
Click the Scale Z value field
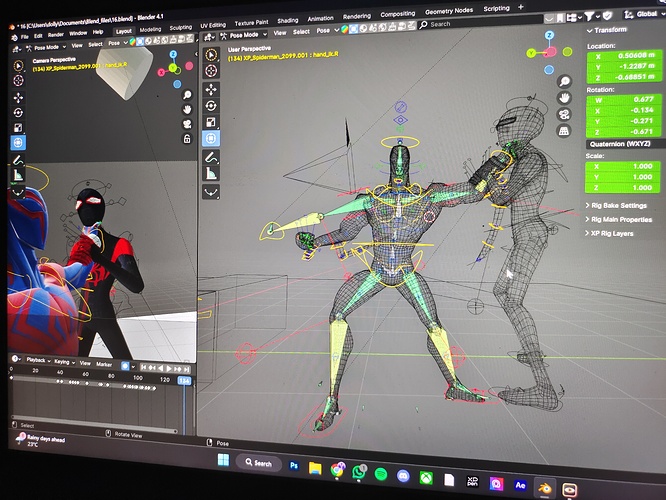(x=622, y=188)
